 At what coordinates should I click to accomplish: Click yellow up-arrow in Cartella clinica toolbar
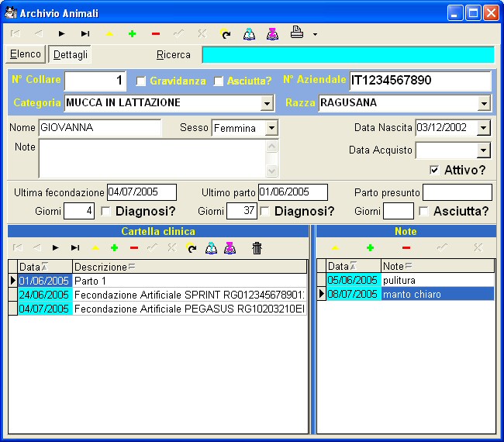[x=95, y=248]
